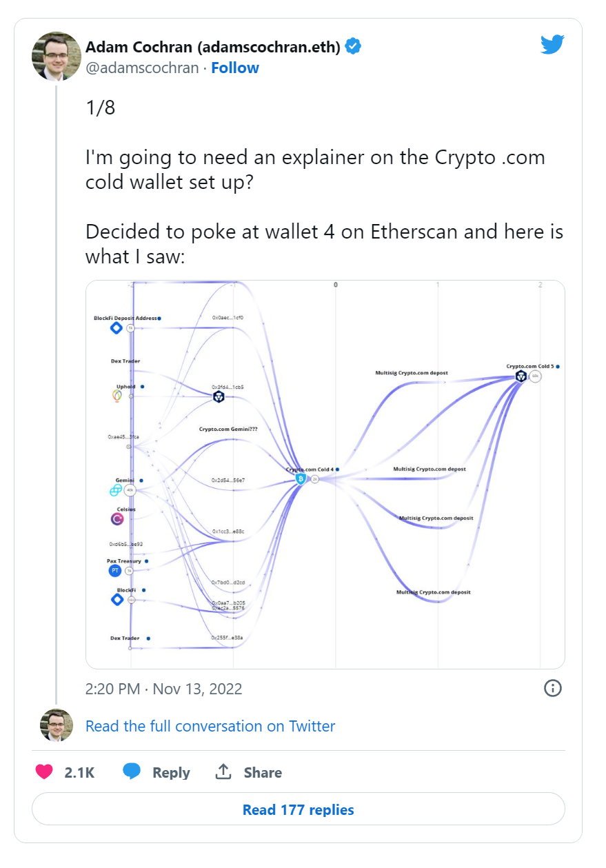Screen dimensions: 606x868
Task: Like the tweet with heart icon
Action: tap(44, 772)
